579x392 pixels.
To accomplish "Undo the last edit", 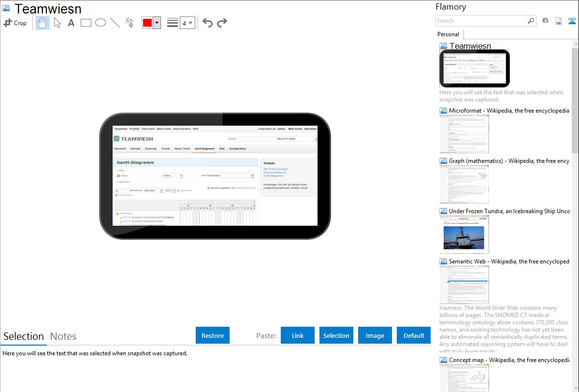I will point(207,23).
